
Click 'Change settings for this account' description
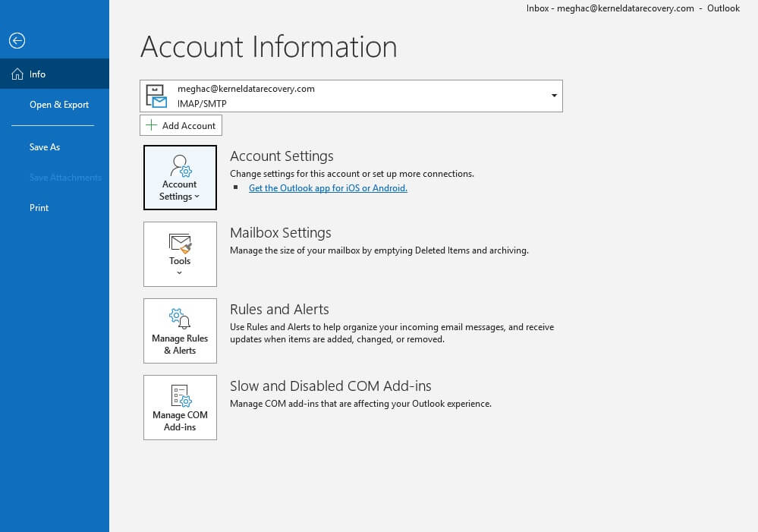point(352,174)
